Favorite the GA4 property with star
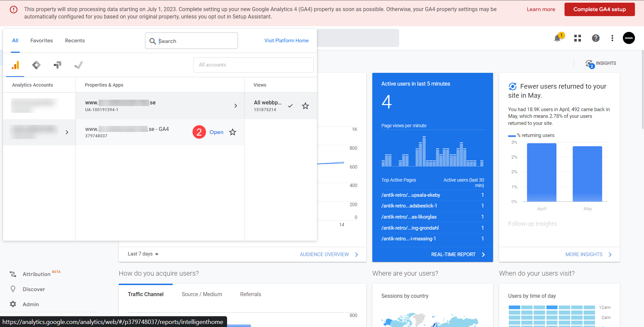The width and height of the screenshot is (644, 327). 232,132
